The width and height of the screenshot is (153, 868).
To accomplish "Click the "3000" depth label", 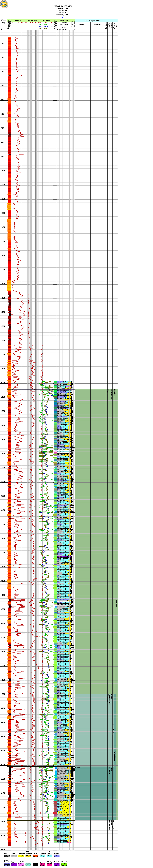I will [3, 454].
